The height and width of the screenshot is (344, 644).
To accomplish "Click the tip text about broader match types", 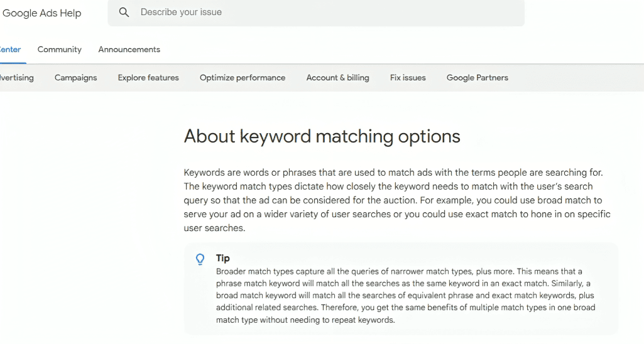I will 405,296.
